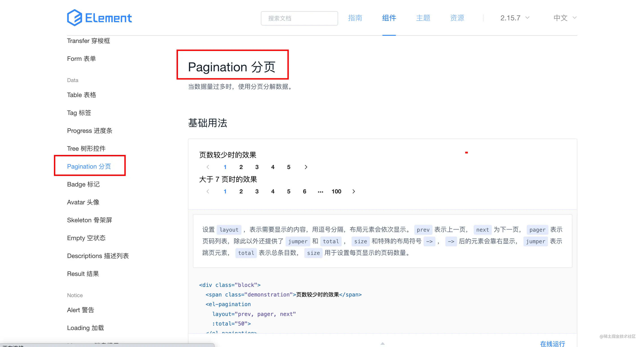The height and width of the screenshot is (347, 644).
Task: Select page 6 in second pagination
Action: click(x=304, y=191)
